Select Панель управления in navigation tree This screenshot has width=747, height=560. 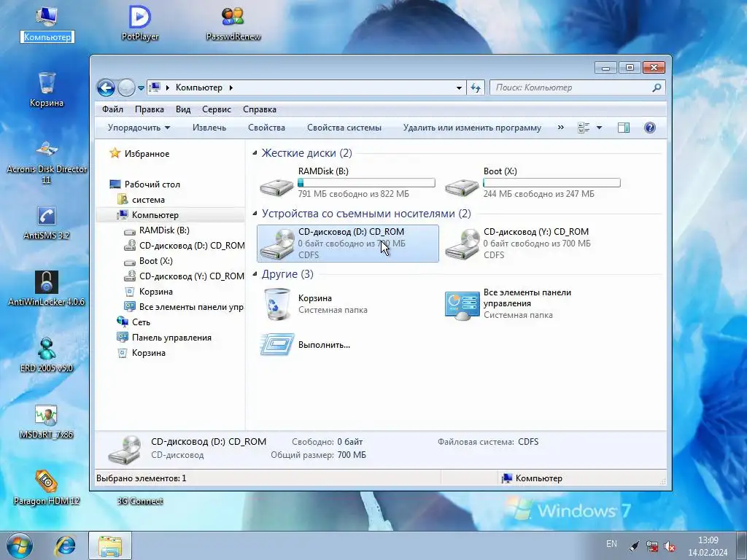point(171,338)
